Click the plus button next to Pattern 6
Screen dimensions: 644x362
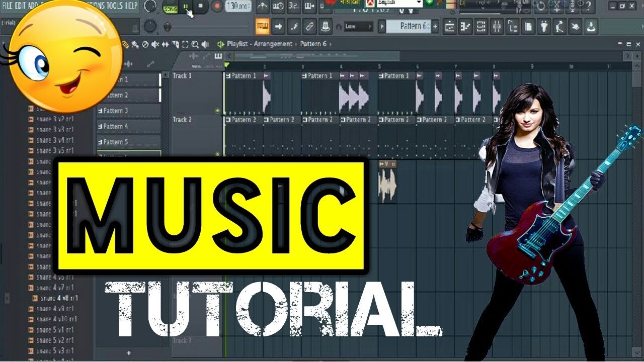[435, 26]
